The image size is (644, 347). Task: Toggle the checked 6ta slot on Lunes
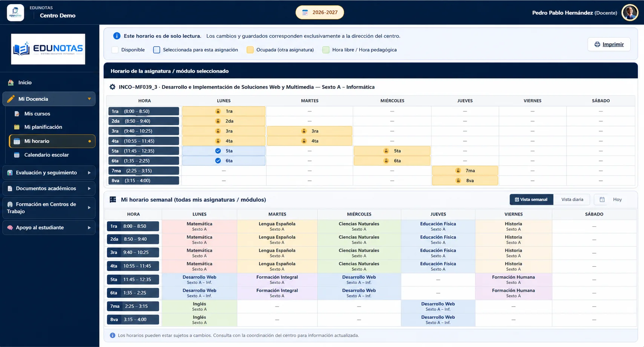pos(224,161)
